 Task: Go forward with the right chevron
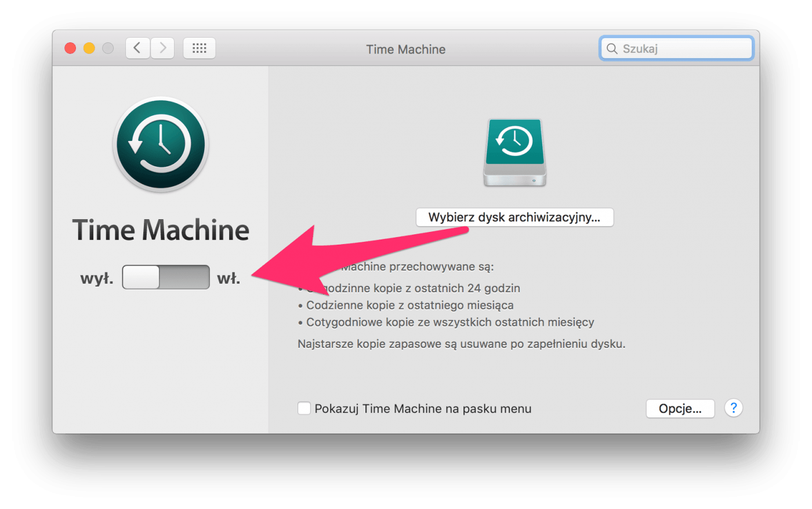(x=162, y=48)
